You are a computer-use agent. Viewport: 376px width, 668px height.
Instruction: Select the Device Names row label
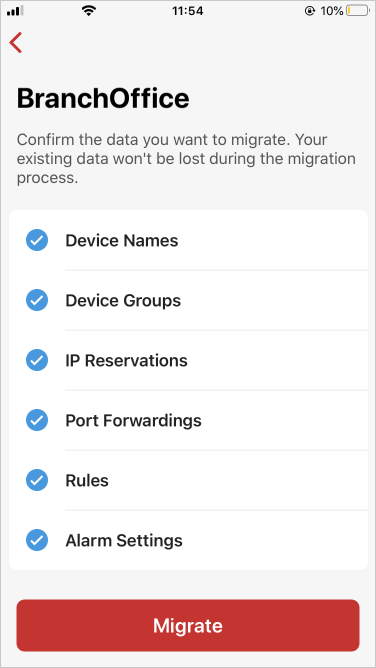pyautogui.click(x=122, y=241)
